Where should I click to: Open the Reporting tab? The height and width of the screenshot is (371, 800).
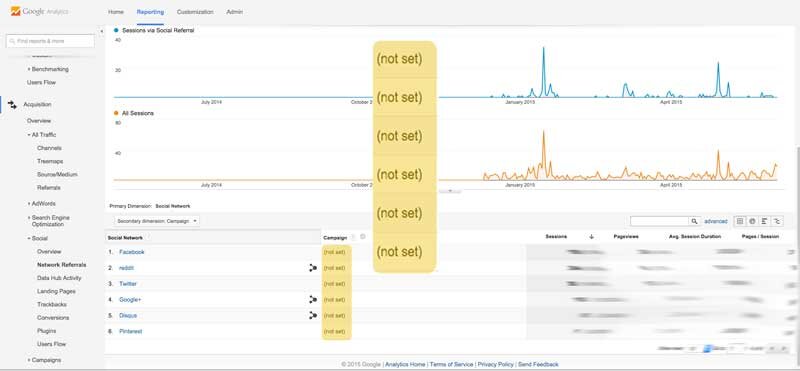click(151, 12)
